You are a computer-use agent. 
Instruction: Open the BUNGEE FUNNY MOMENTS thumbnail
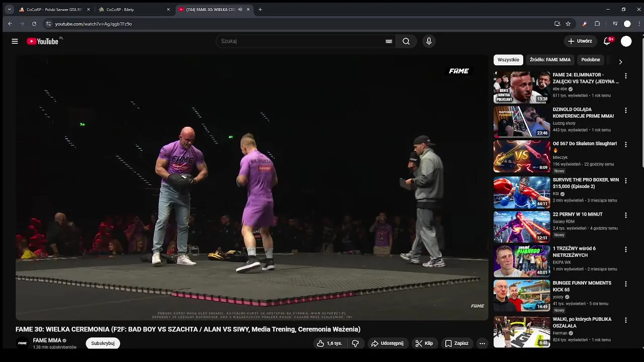(x=522, y=296)
